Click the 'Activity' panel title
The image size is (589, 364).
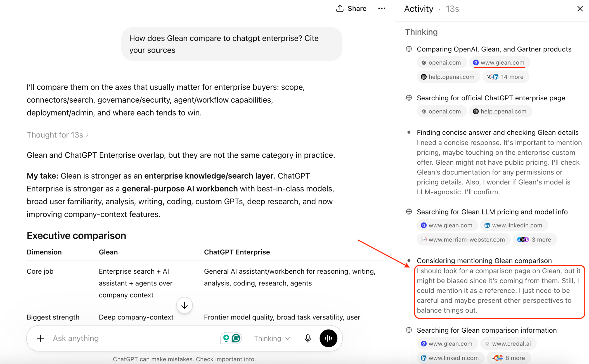pos(418,9)
